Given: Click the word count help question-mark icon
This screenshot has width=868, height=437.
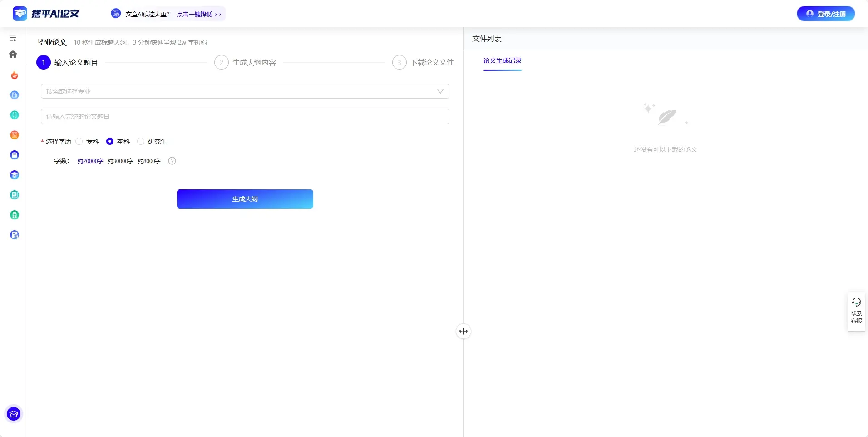Looking at the screenshot, I should (x=172, y=161).
